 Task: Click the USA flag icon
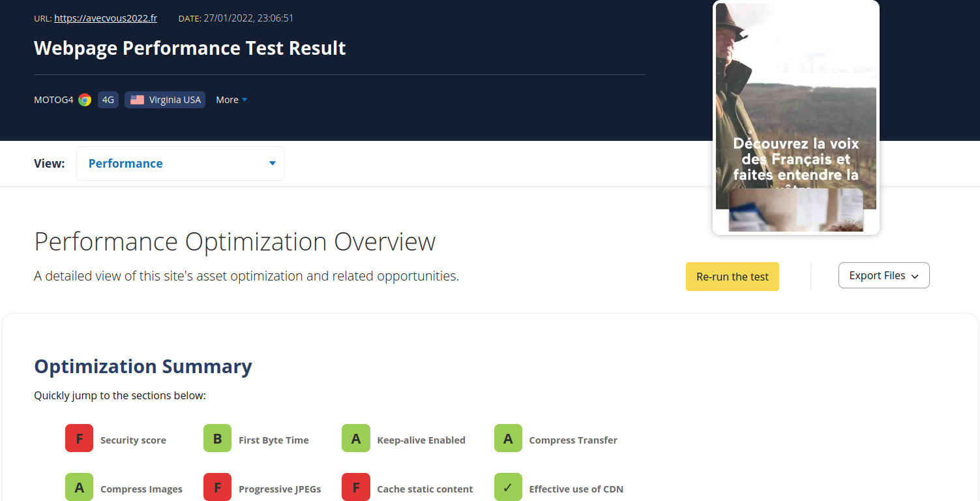pos(136,99)
